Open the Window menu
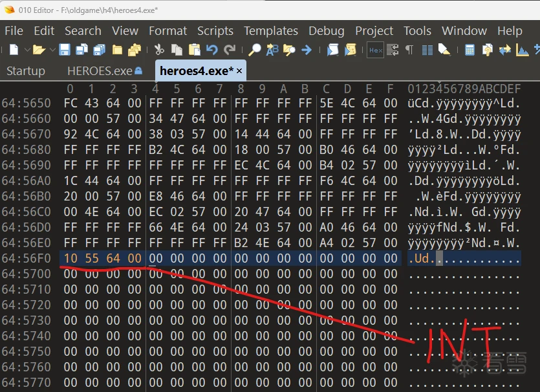 tap(464, 31)
